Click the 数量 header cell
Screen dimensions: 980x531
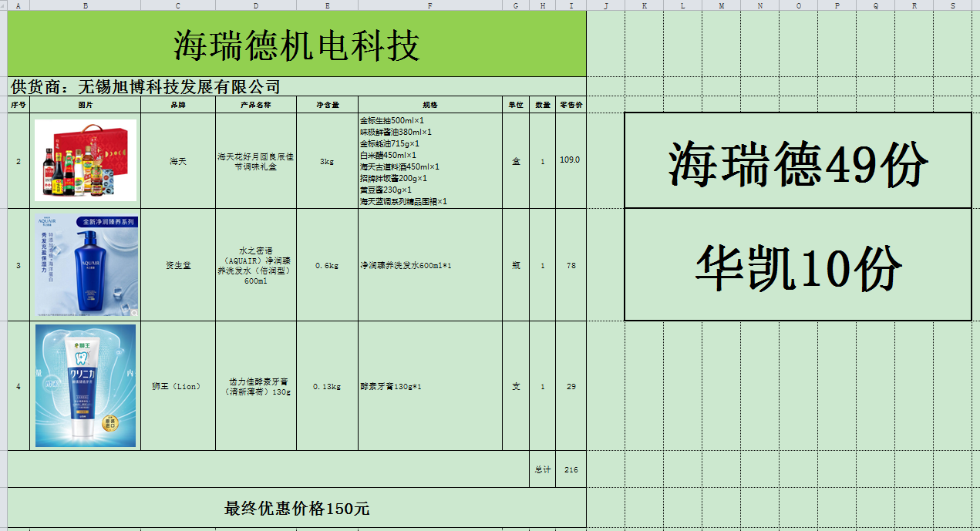[x=543, y=105]
